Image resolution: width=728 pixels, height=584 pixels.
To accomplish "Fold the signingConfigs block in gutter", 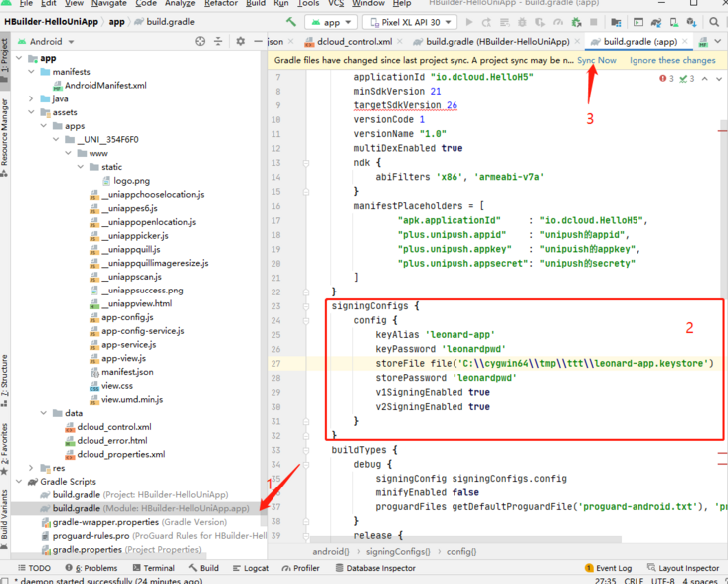I will tap(306, 306).
